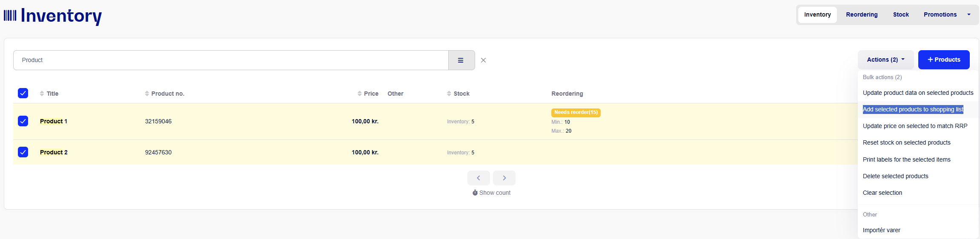Click the Other column header
Viewport: 980px width, 239px height.
395,94
